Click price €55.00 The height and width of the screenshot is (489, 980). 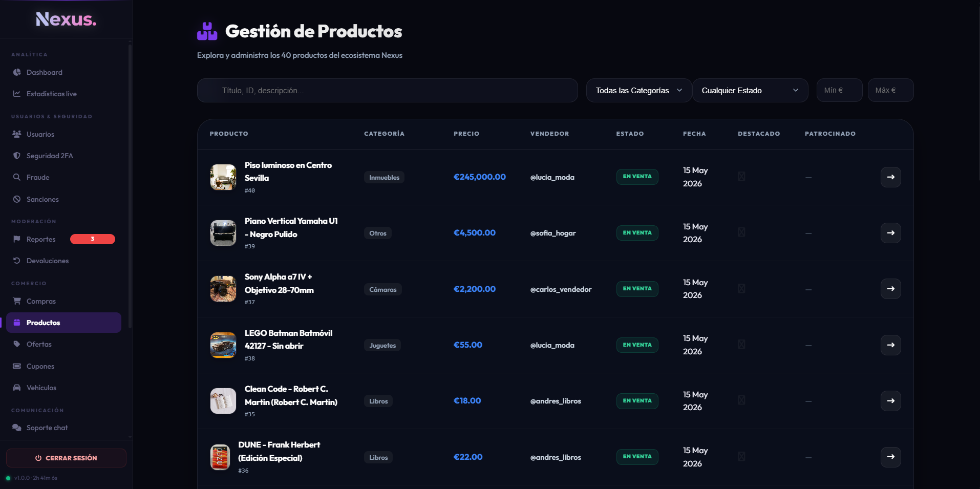coord(468,345)
